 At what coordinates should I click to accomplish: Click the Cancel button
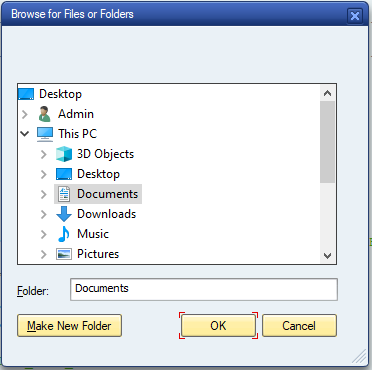(299, 326)
